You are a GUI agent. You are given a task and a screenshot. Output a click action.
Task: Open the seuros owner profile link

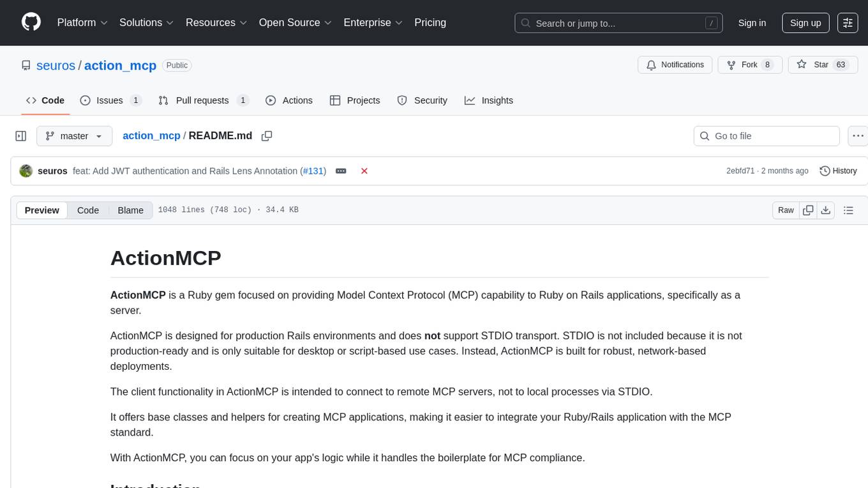55,65
